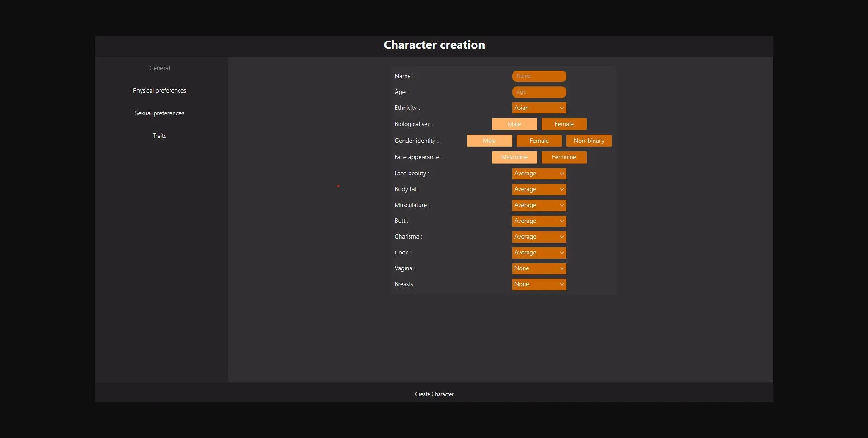This screenshot has height=438, width=868.
Task: Select Female for Biological sex
Action: pyautogui.click(x=564, y=124)
